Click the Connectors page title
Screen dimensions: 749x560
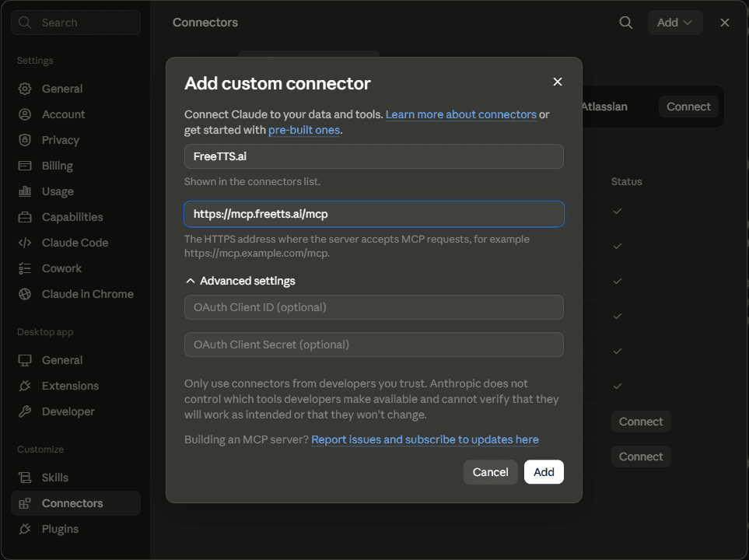(x=205, y=23)
